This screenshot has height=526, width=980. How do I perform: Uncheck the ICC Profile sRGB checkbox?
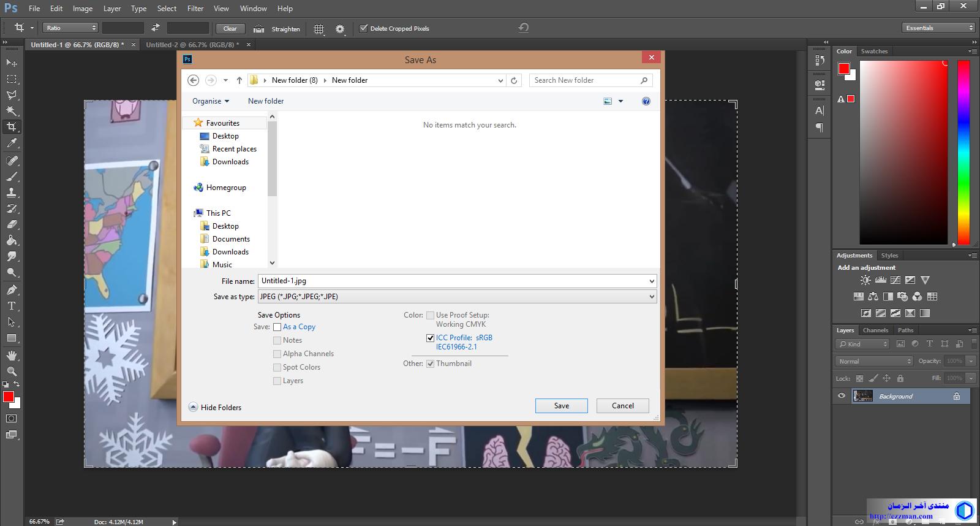tap(430, 338)
